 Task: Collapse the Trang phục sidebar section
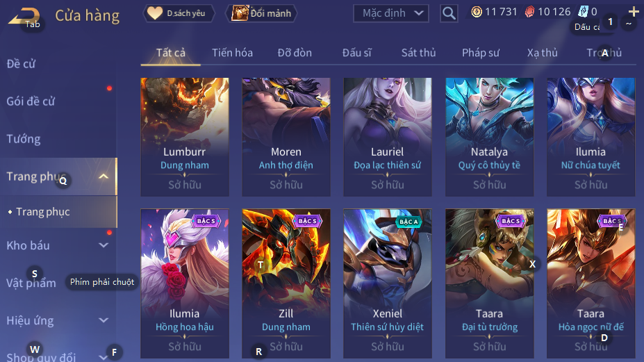[x=104, y=176]
